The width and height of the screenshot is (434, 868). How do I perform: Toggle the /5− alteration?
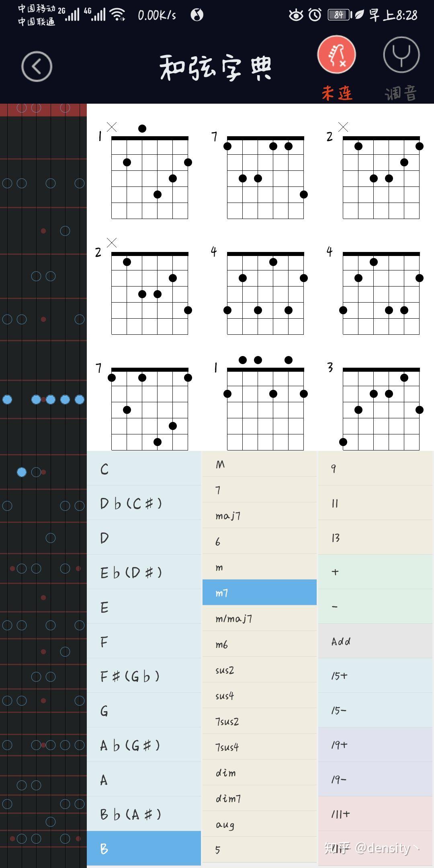pyautogui.click(x=376, y=710)
